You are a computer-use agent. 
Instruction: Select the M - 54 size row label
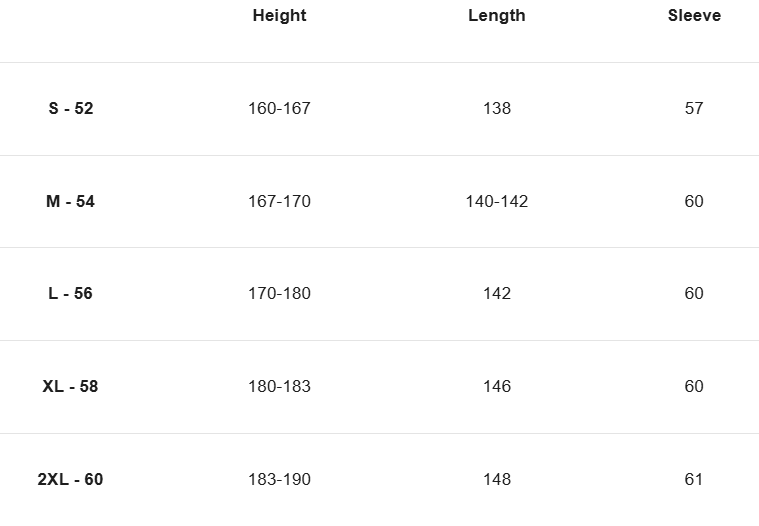pyautogui.click(x=70, y=201)
